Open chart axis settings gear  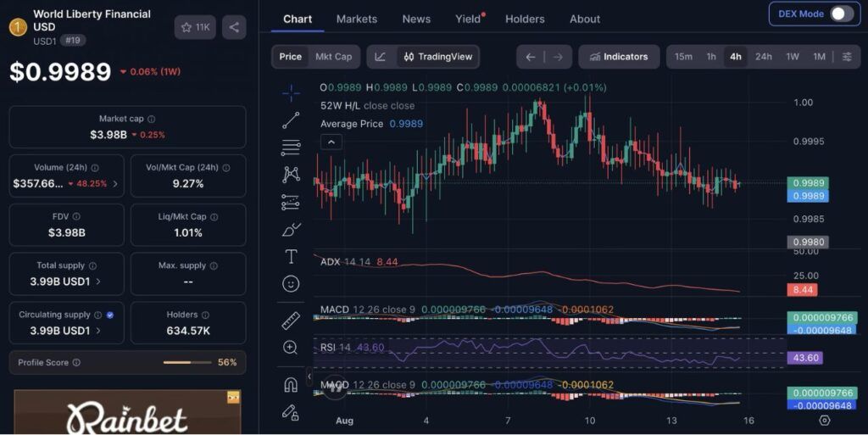point(824,421)
